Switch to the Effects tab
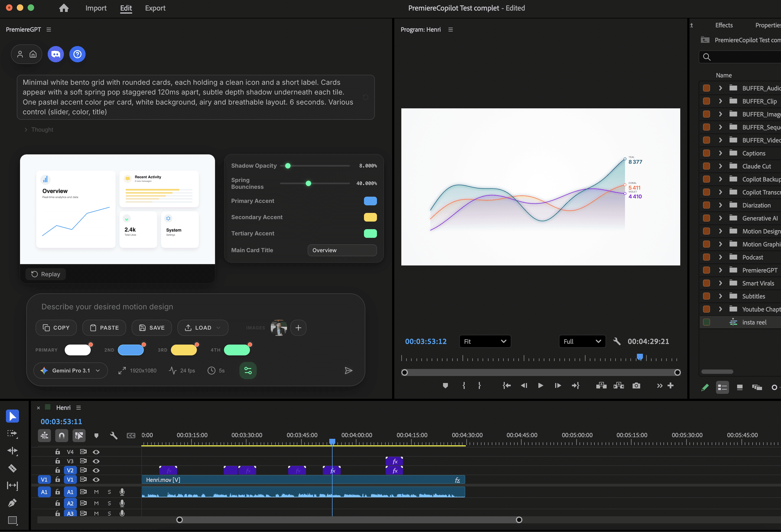This screenshot has height=532, width=781. pyautogui.click(x=724, y=25)
